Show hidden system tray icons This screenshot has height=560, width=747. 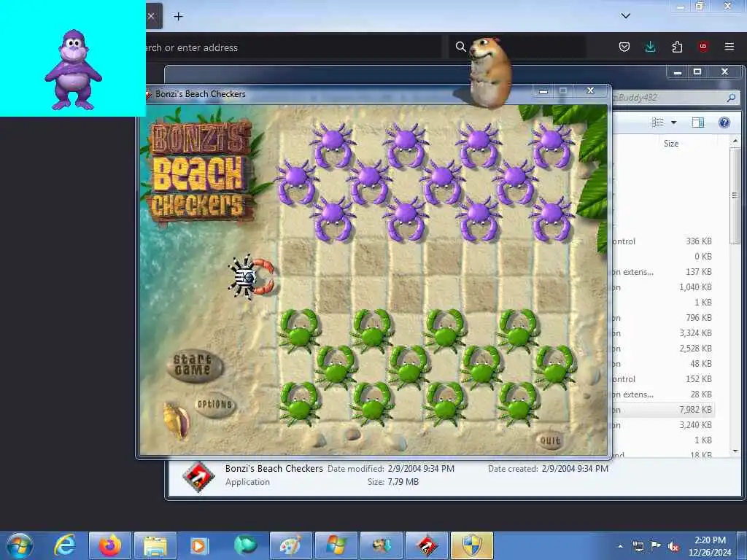pos(620,546)
